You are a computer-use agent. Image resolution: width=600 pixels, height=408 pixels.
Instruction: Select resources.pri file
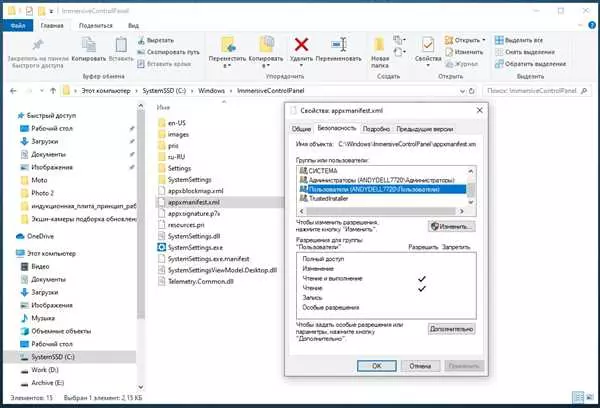186,225
